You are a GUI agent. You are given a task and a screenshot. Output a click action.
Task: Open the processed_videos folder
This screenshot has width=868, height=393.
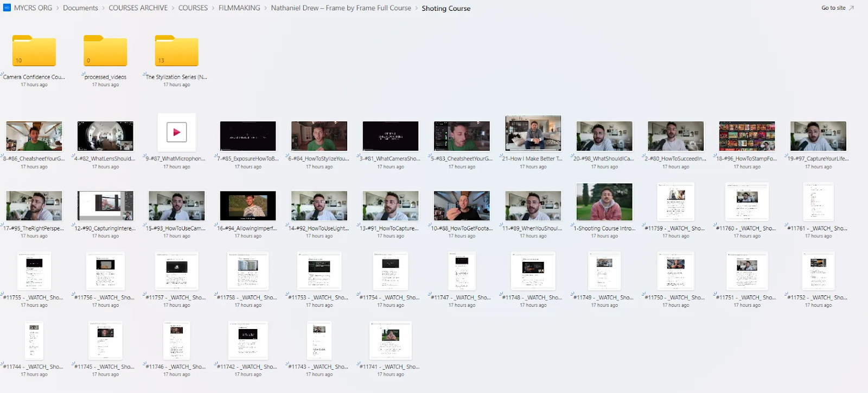(105, 51)
